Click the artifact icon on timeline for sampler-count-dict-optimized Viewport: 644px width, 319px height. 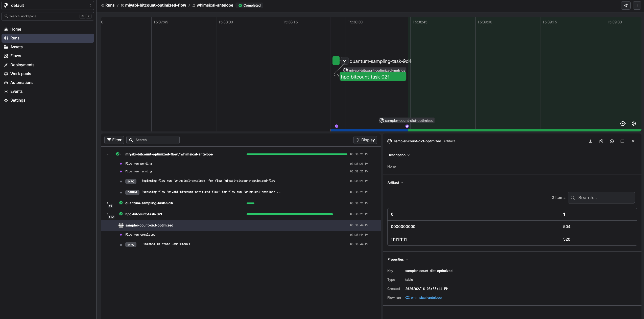point(381,121)
